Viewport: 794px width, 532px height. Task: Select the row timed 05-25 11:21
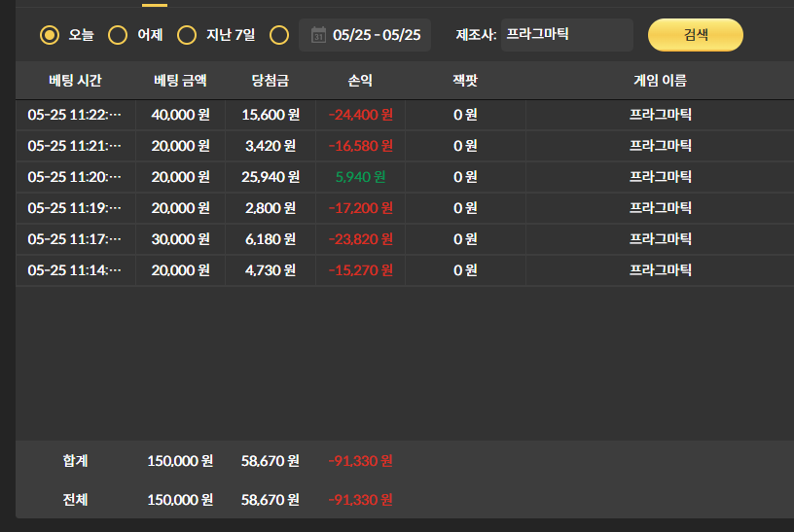pos(405,146)
